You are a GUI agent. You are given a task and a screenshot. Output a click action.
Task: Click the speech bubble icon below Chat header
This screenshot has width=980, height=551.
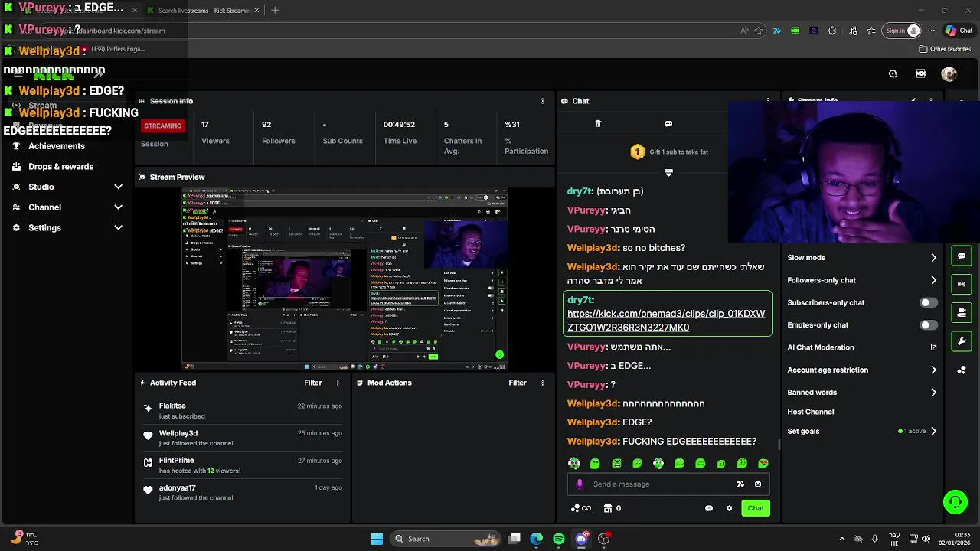coord(668,123)
